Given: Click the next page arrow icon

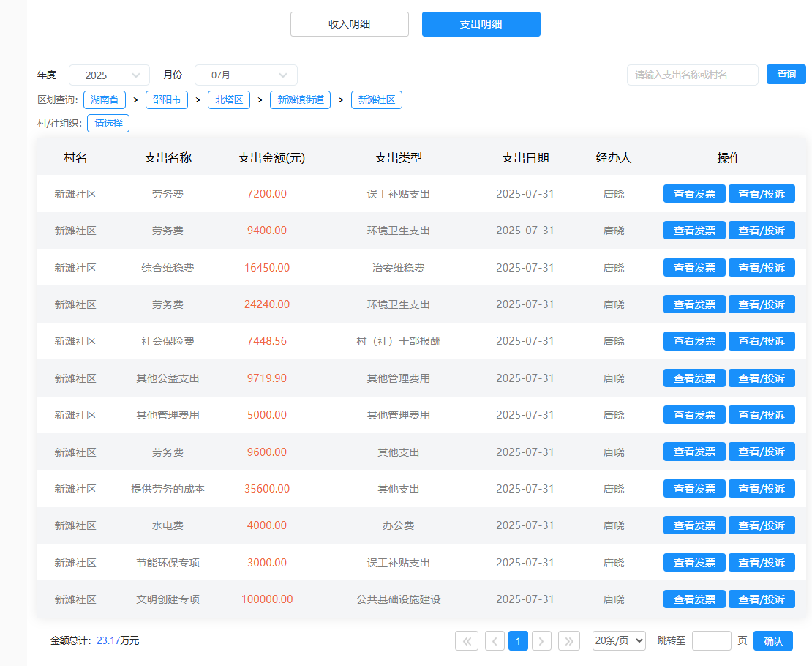Looking at the screenshot, I should coord(541,641).
